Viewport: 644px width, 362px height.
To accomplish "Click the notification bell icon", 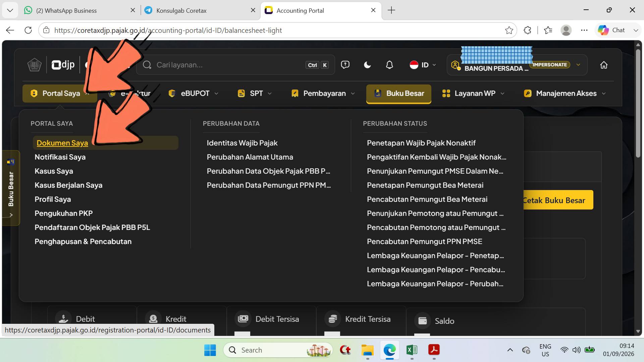I will pos(389,65).
